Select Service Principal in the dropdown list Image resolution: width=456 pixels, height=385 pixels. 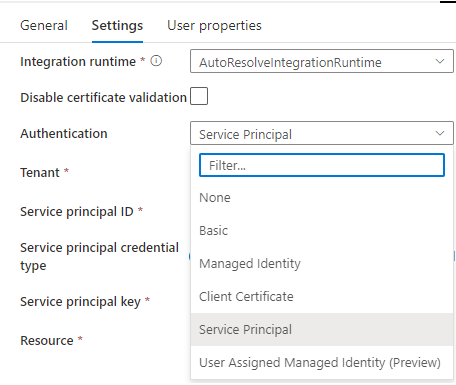[322, 330]
